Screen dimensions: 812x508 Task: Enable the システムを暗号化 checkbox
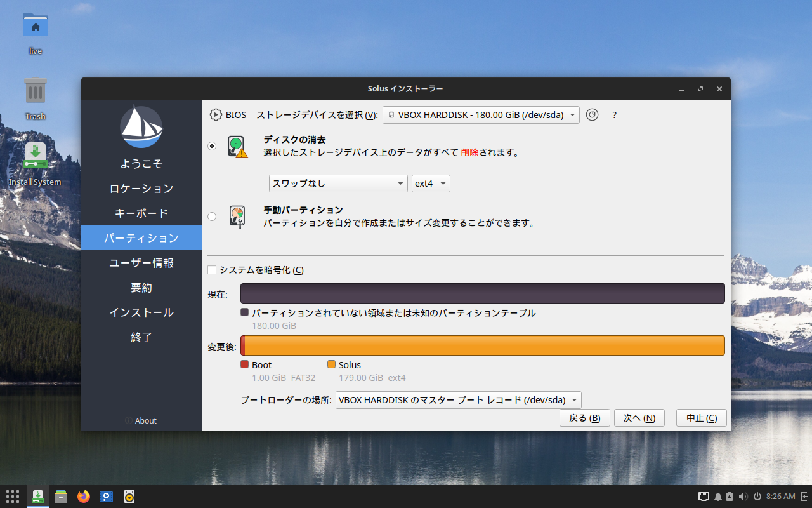212,270
